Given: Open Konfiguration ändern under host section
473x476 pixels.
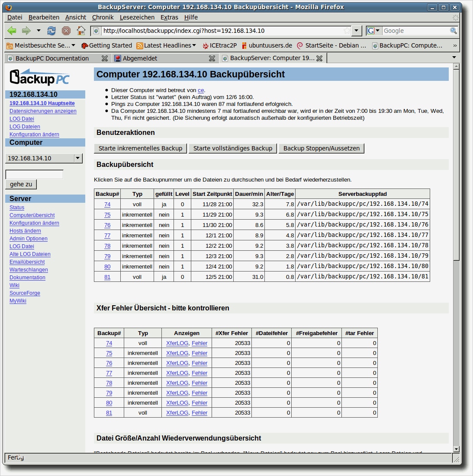Looking at the screenshot, I should (34, 134).
